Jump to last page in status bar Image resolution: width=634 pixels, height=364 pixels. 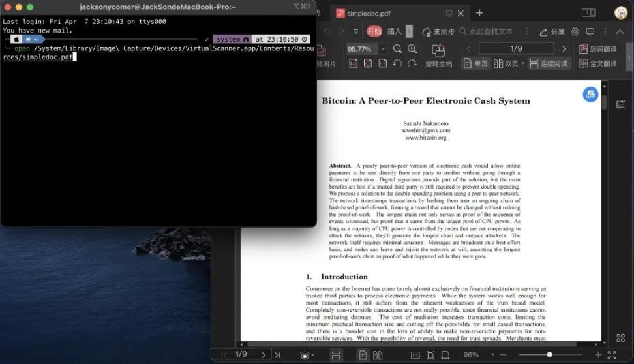[x=277, y=355]
